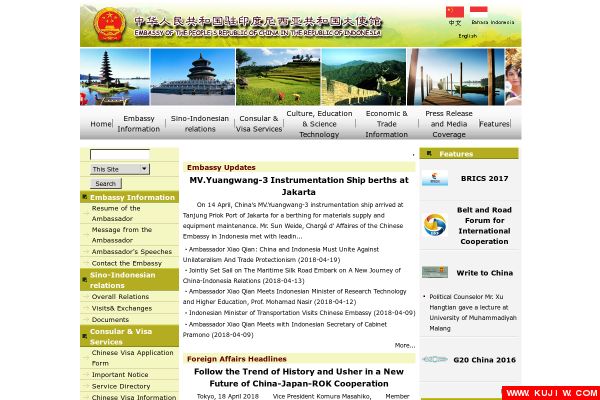Click the Bali water temple banner photo
The width and height of the screenshot is (600, 400).
[x=115, y=77]
